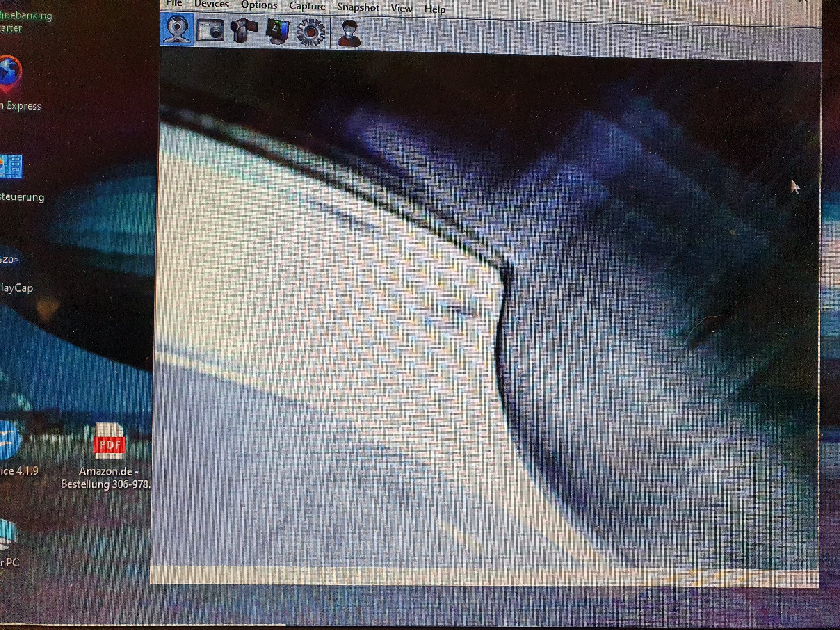This screenshot has height=630, width=840.
Task: Toggle the webcam preview icon
Action: 177,29
